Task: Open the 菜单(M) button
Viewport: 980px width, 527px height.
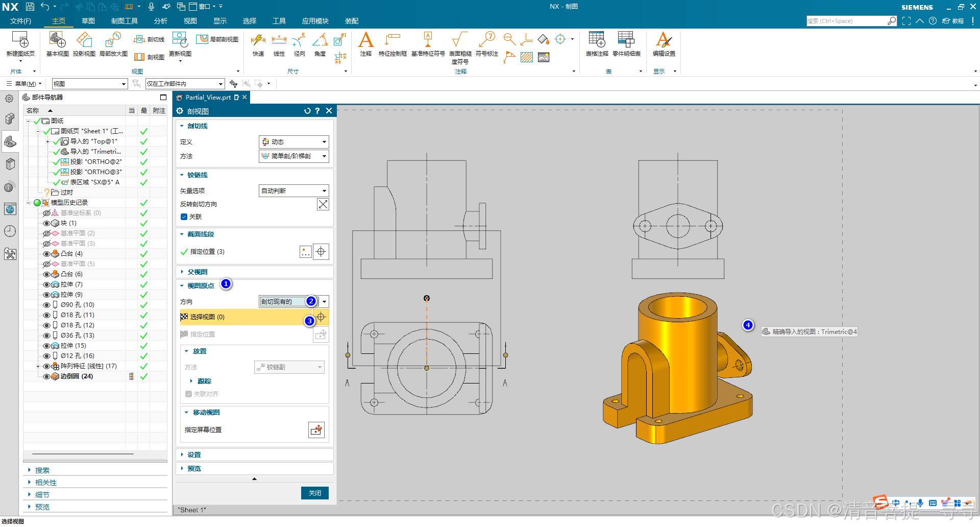Action: coord(24,84)
